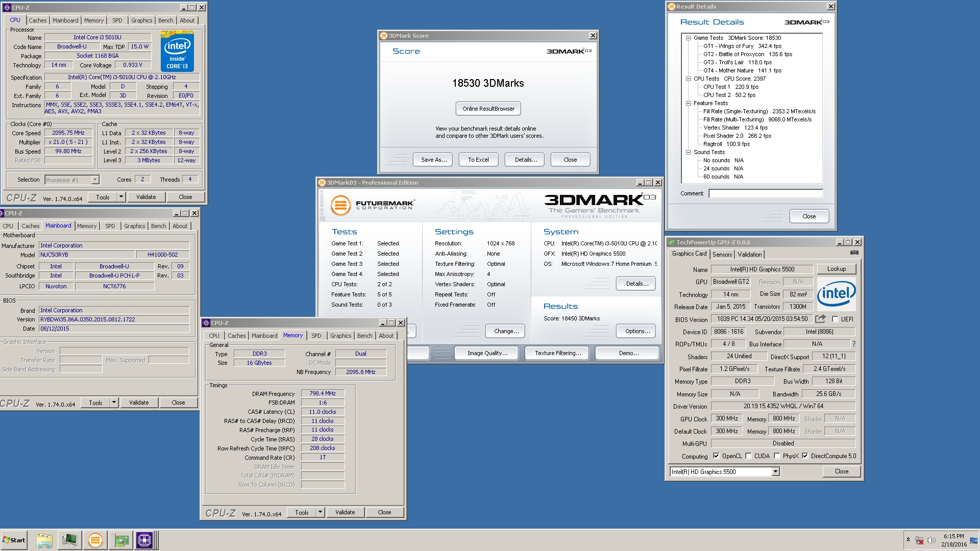Click the Intel logo in GPU-Z
This screenshot has height=551, width=980.
pyautogui.click(x=837, y=293)
